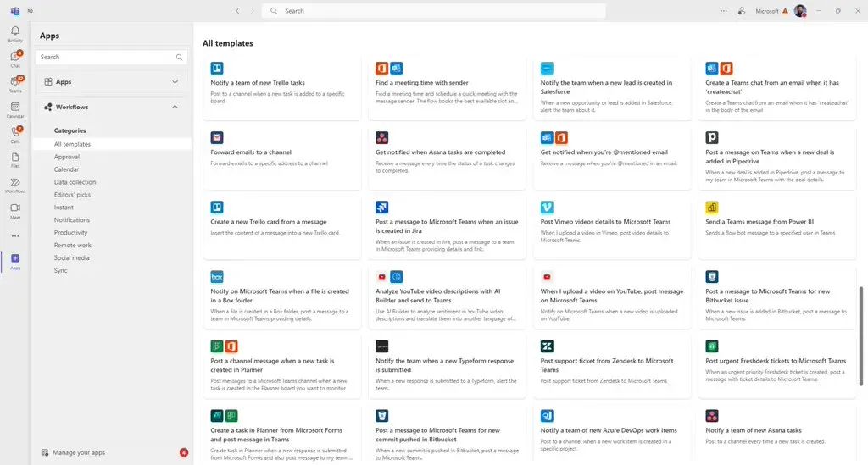Click the Asana icon on the tasks completed card
The image size is (868, 465).
(382, 138)
